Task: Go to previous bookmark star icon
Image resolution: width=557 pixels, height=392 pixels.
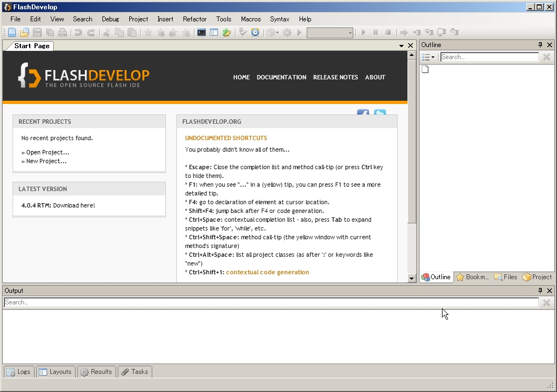Action: pos(173,33)
